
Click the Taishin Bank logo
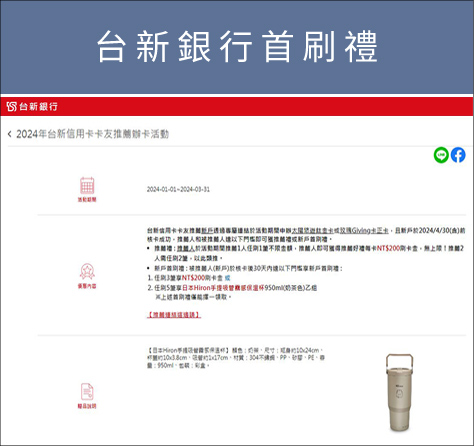32,107
